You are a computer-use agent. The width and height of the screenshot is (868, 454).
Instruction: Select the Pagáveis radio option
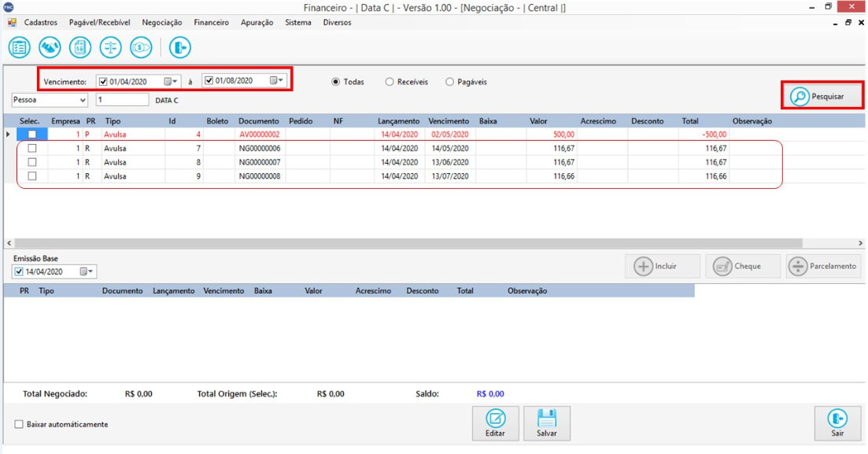click(467, 82)
